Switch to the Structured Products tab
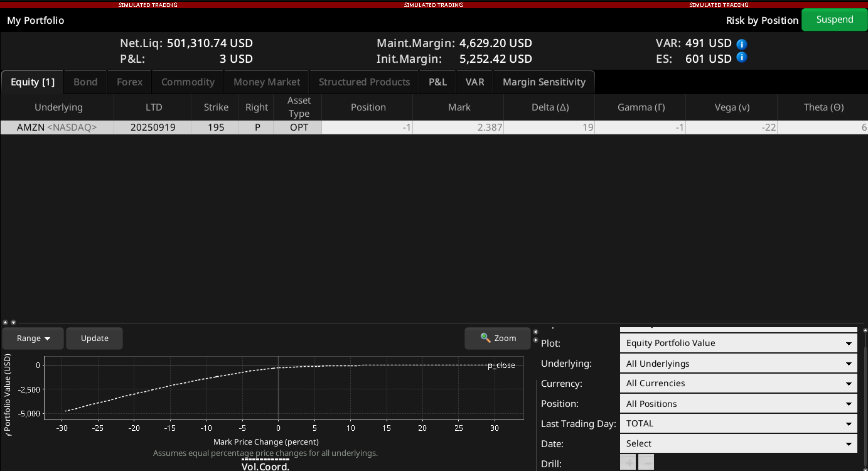 tap(364, 82)
